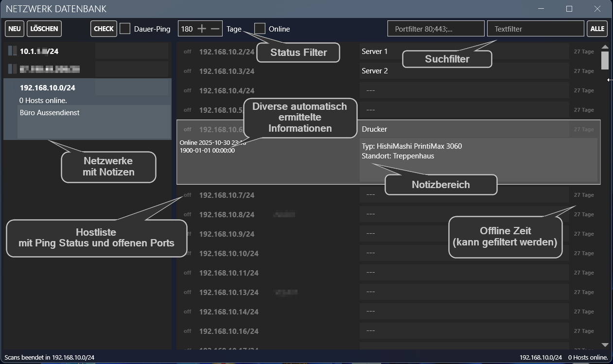Click into the Textfilter search field
Viewport: 613px width, 364px height.
[535, 29]
